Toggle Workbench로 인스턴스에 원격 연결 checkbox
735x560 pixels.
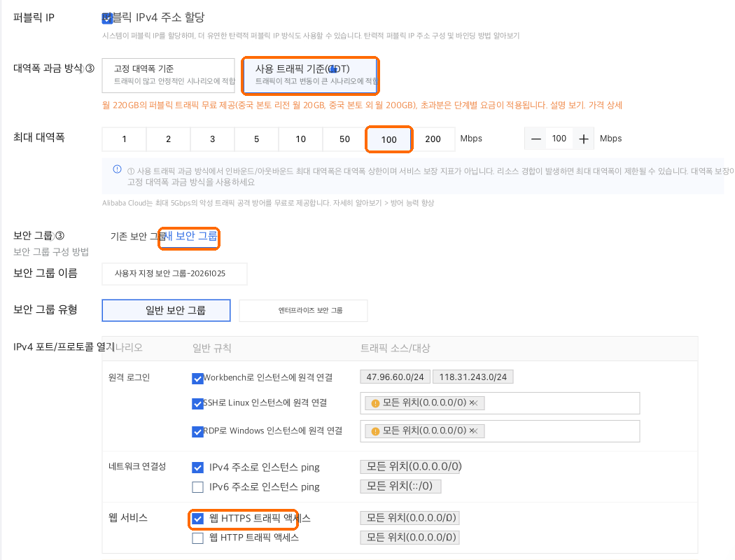197,378
